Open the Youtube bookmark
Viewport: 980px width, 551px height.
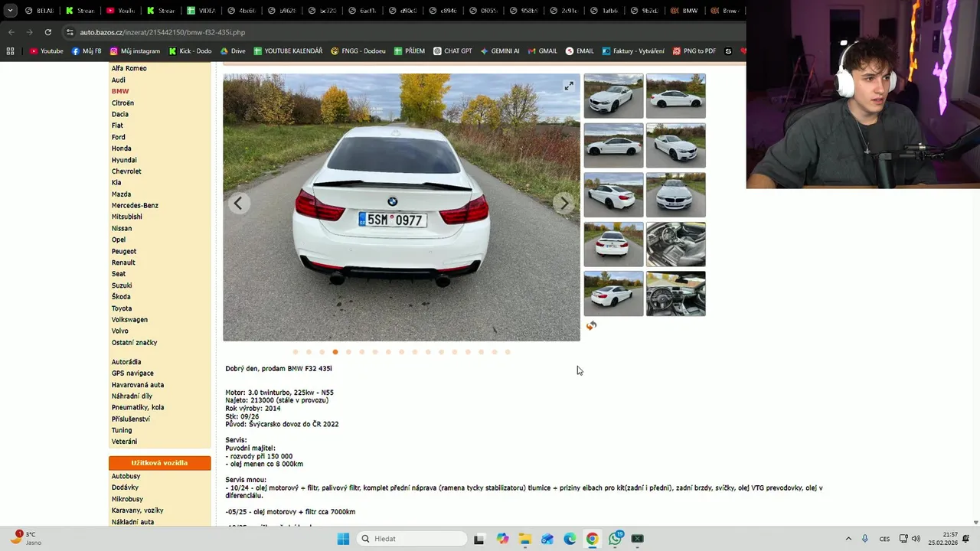click(x=46, y=51)
